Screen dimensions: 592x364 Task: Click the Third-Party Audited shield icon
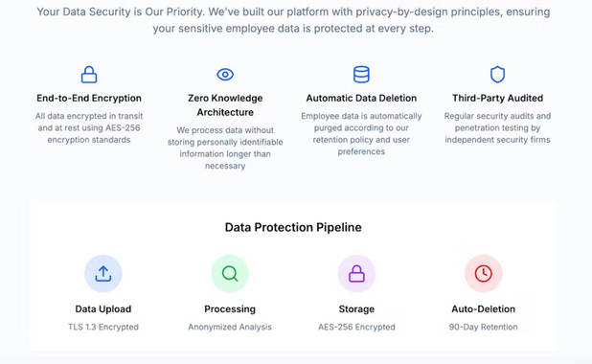(x=497, y=75)
